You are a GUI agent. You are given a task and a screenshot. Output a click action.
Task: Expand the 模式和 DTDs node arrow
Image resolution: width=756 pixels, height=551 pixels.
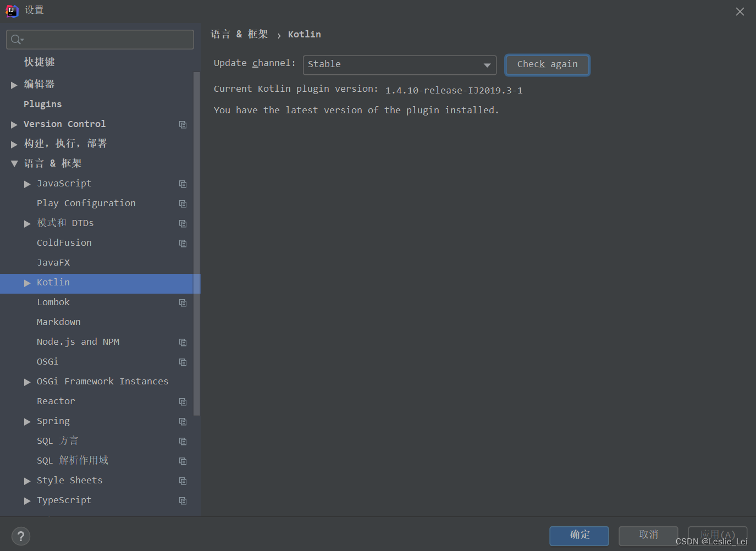[27, 224]
